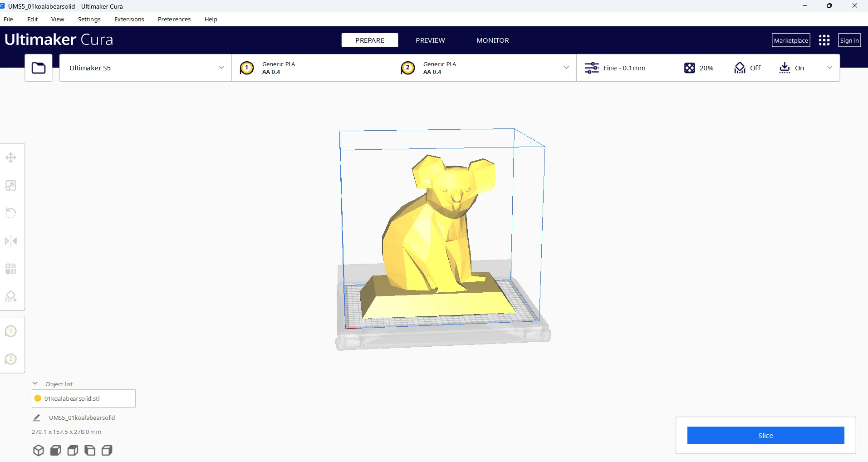Select the Support Blocker tool
The image size is (868, 462).
point(11,296)
